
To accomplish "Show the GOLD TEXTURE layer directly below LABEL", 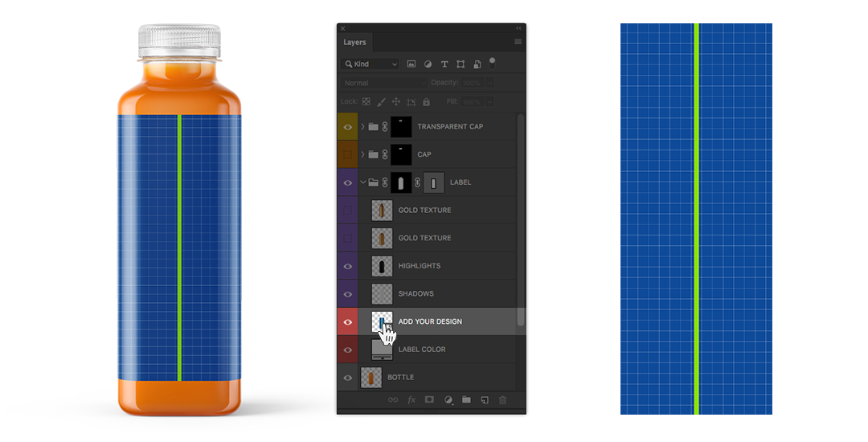I will click(x=348, y=211).
